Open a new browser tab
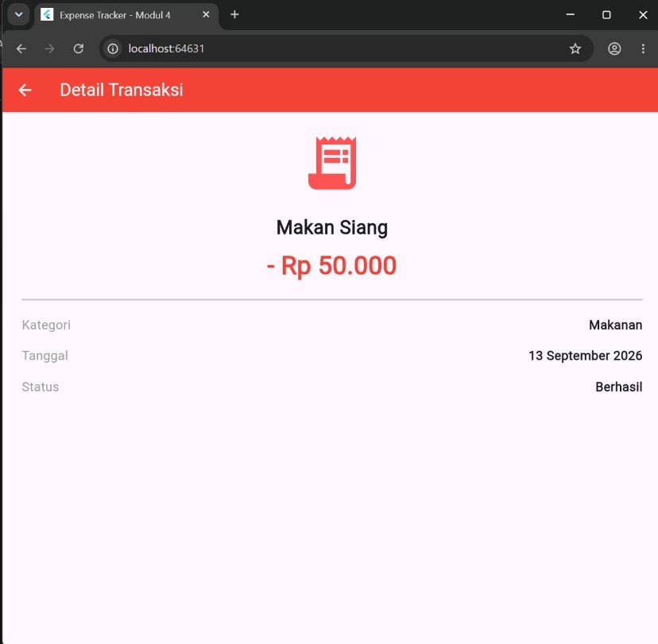 [234, 14]
